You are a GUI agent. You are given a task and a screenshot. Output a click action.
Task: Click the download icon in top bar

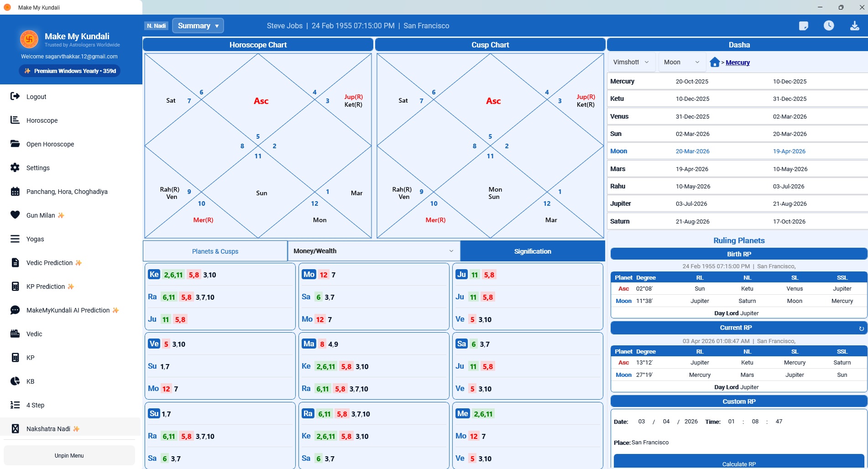(854, 26)
